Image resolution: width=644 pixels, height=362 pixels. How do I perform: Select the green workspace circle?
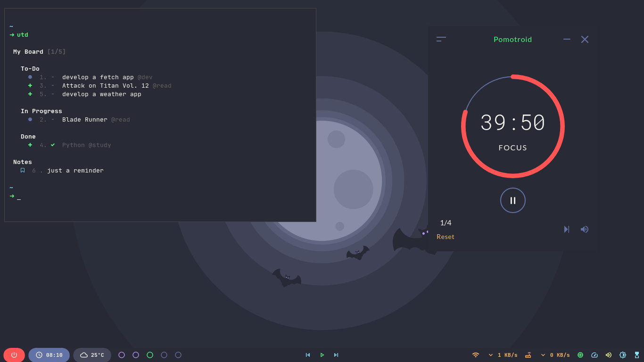tap(150, 355)
